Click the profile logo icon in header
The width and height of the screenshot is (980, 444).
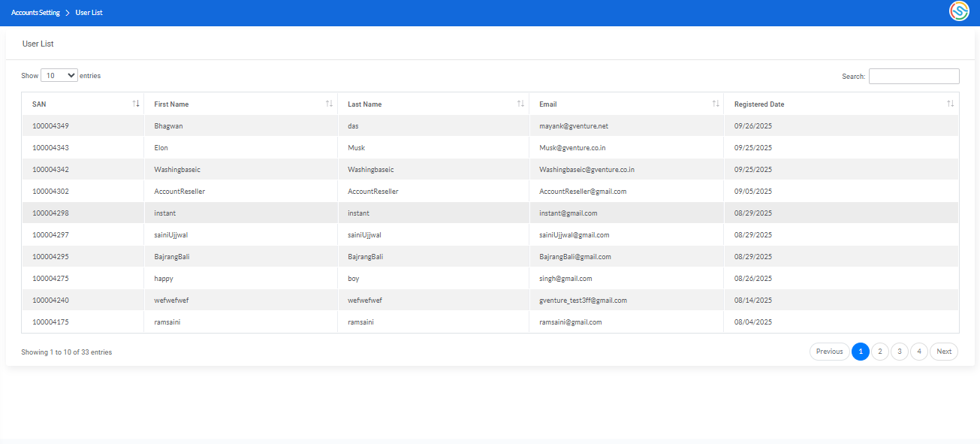point(959,11)
